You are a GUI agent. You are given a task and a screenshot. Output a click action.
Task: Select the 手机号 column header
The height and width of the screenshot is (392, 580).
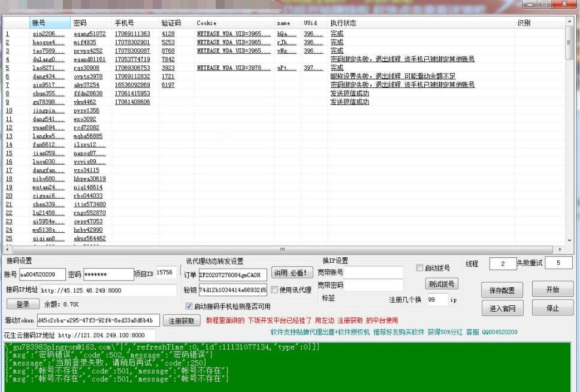pyautogui.click(x=124, y=23)
